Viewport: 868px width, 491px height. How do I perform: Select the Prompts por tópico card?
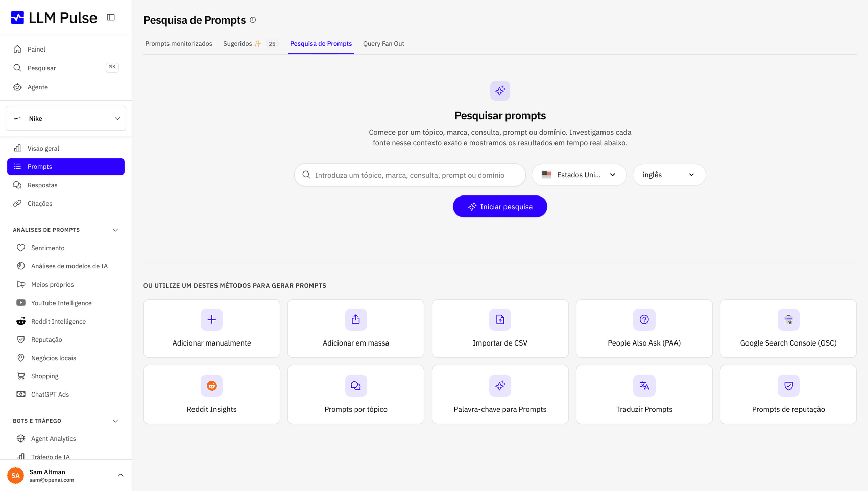coord(356,395)
